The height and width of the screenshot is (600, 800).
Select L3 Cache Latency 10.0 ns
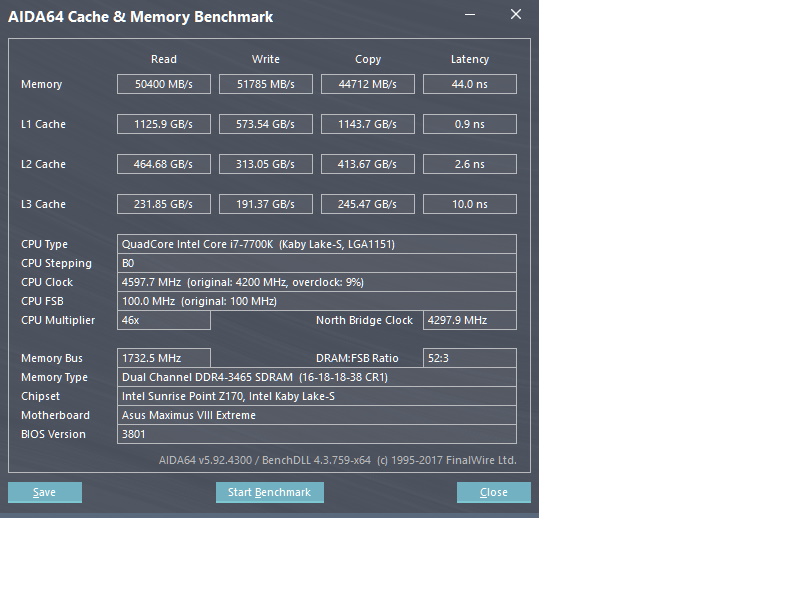tap(470, 204)
